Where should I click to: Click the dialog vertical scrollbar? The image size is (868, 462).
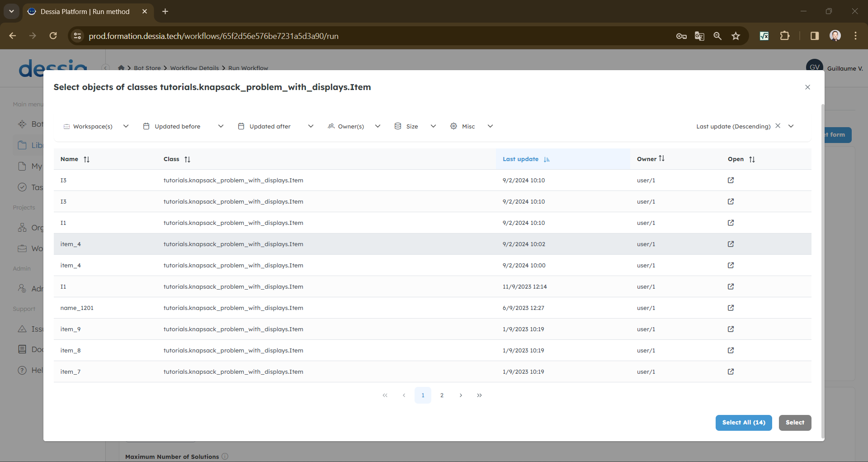point(822,271)
